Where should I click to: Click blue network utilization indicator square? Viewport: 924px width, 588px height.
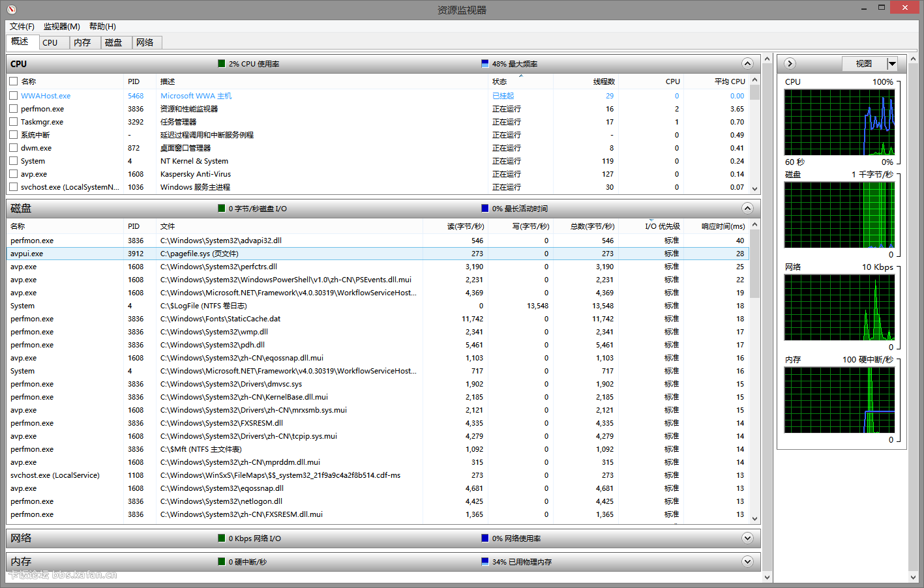[x=484, y=538]
